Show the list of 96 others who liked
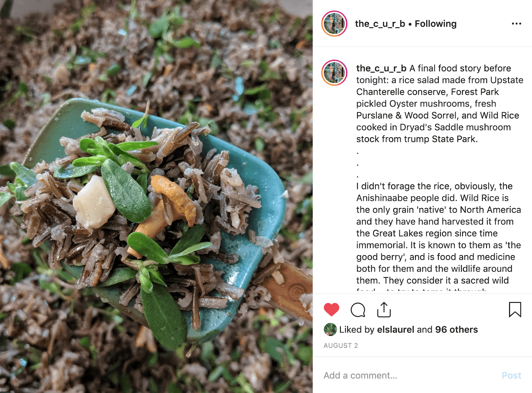This screenshot has height=393, width=532. [x=456, y=329]
